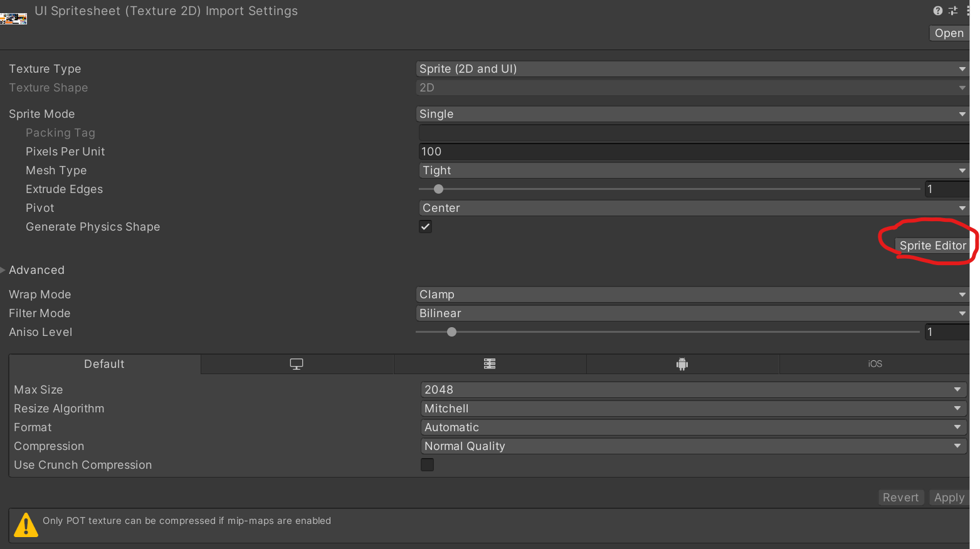
Task: Open the Sprite Mode dropdown
Action: tap(692, 114)
